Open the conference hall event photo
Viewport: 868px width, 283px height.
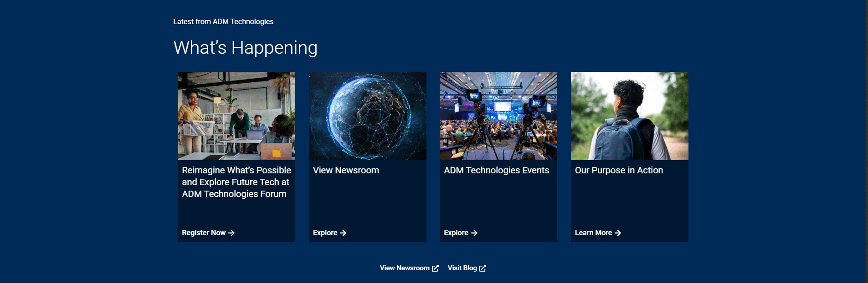click(498, 116)
